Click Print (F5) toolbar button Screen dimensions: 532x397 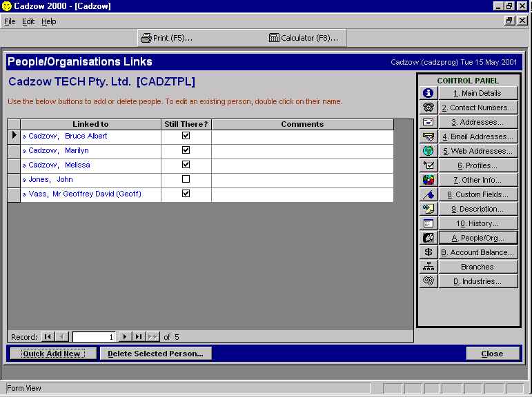point(166,38)
